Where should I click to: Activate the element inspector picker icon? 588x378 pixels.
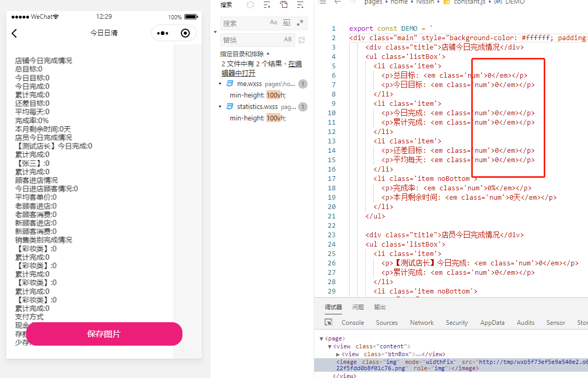click(x=328, y=322)
